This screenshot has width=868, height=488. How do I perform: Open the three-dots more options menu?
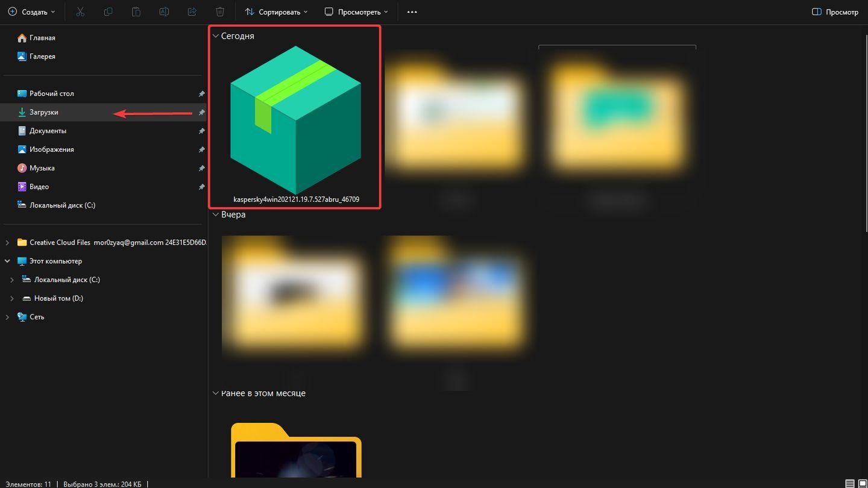pyautogui.click(x=412, y=12)
